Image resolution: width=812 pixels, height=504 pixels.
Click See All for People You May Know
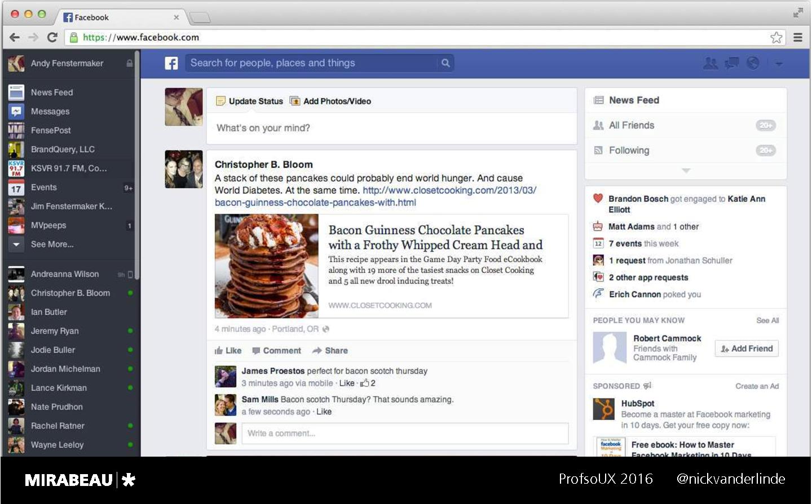coord(767,320)
